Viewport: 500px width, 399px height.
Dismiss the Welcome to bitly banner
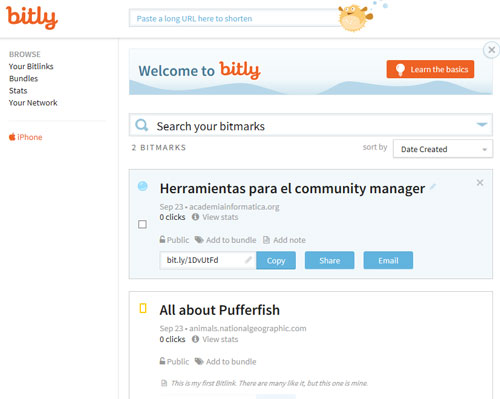tap(491, 50)
